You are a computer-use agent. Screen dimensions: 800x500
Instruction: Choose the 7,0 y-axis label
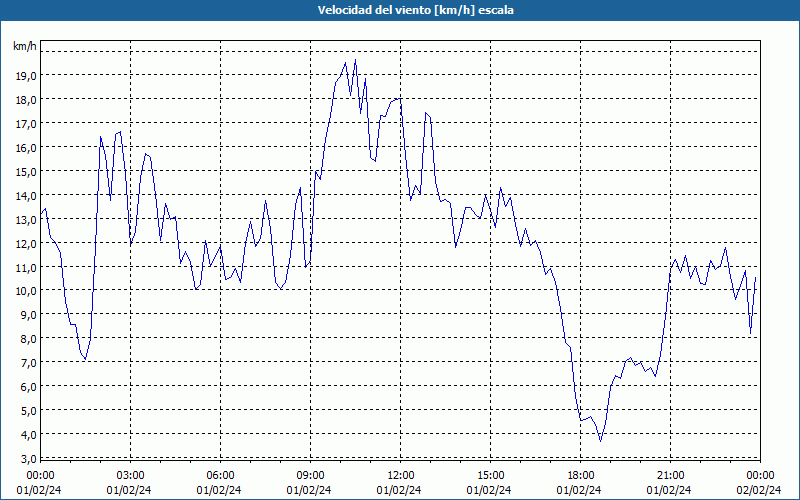coord(28,363)
